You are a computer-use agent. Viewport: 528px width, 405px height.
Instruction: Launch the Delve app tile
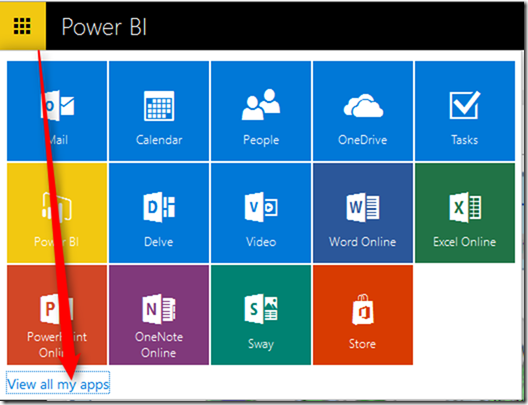tap(159, 213)
